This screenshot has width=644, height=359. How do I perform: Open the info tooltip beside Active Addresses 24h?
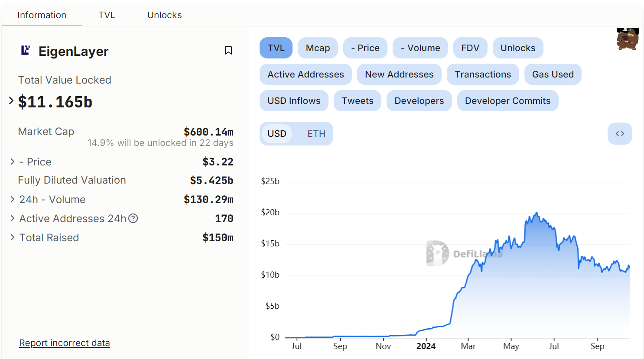tap(133, 218)
